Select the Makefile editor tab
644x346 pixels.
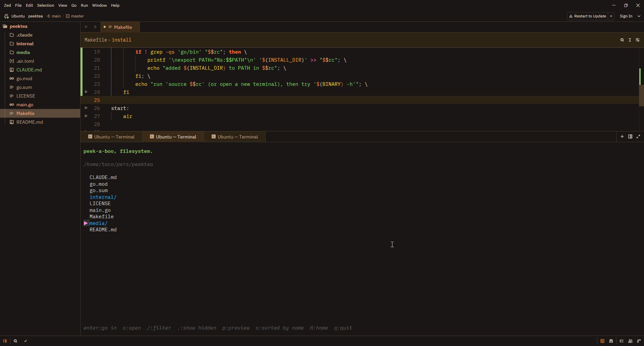pos(120,27)
